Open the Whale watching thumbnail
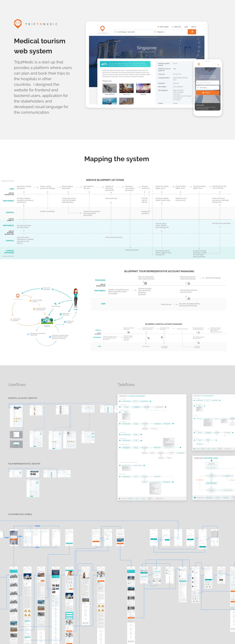This screenshot has height=644, width=235. [x=109, y=89]
